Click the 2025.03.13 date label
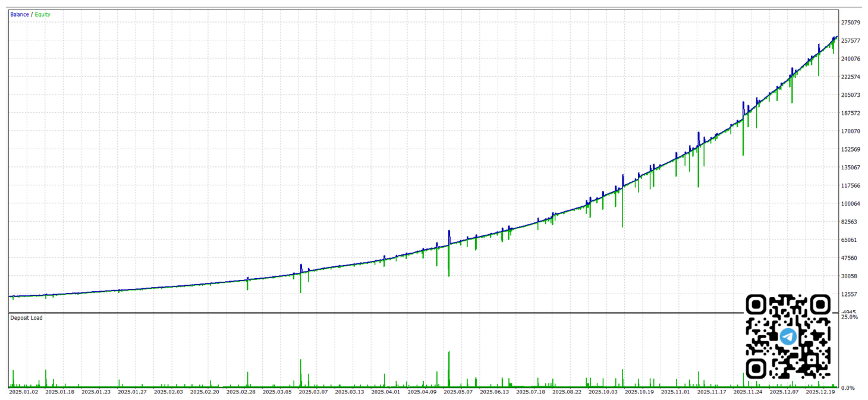Viewport: 868px width, 400px height. point(350,392)
